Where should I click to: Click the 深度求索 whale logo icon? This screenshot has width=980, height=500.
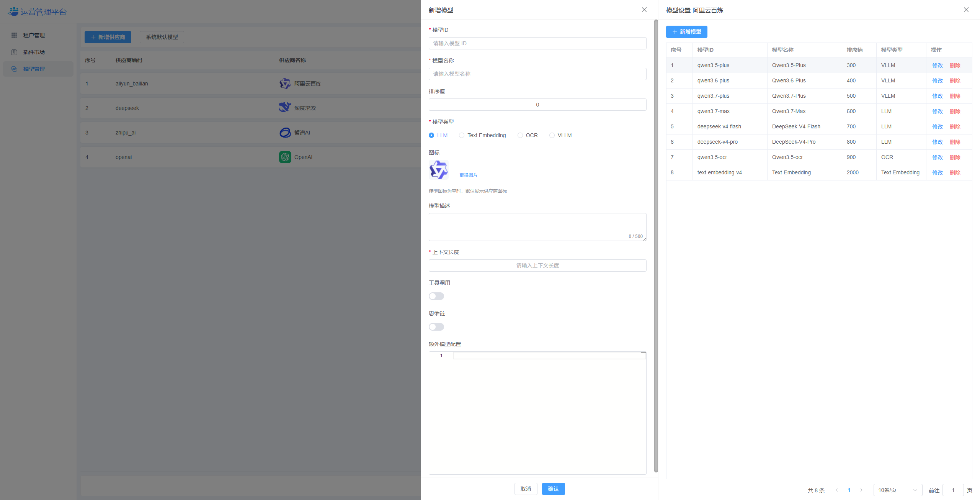[285, 107]
